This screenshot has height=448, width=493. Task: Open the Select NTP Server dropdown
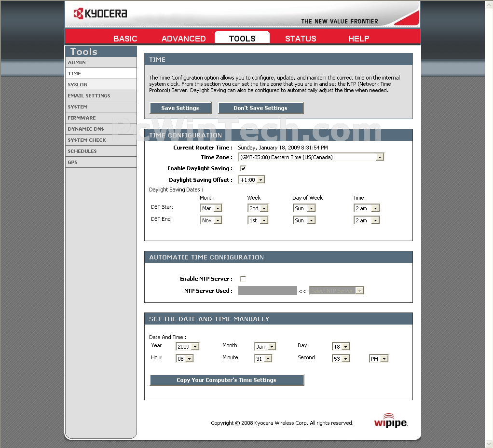pos(336,290)
